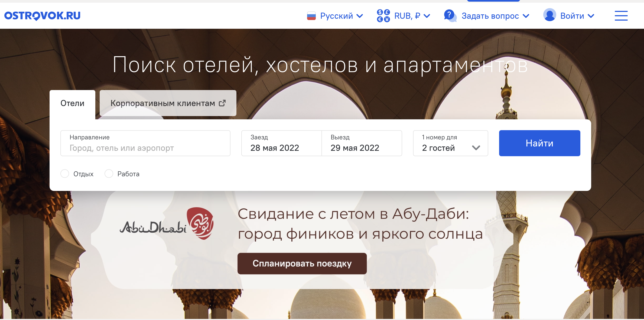The width and height of the screenshot is (644, 320).
Task: Click the external link icon on corporate tab
Action: 222,103
